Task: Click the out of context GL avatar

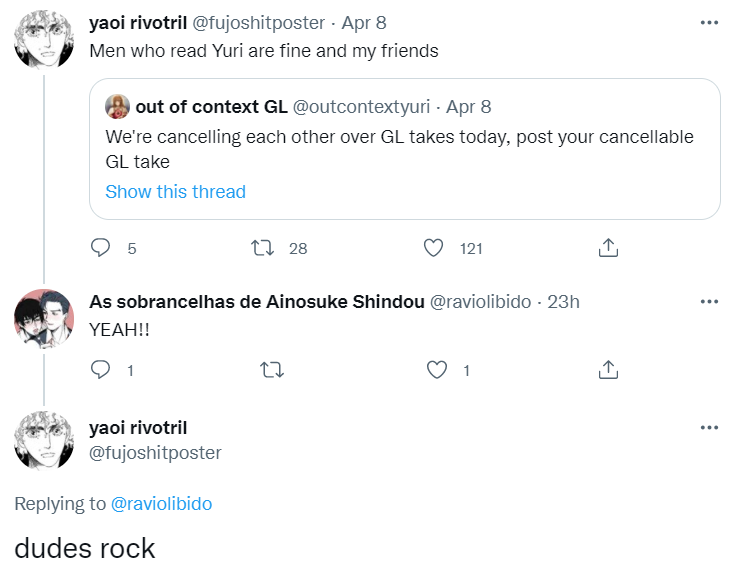Action: pyautogui.click(x=117, y=106)
